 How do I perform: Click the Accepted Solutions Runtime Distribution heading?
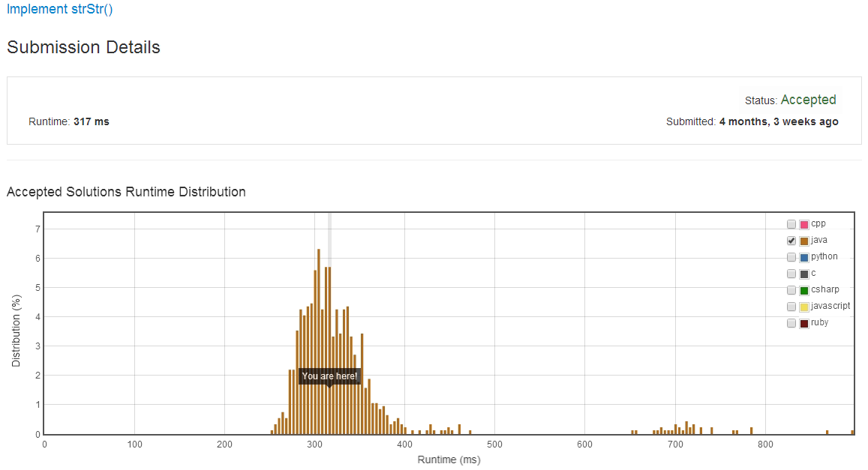point(126,192)
